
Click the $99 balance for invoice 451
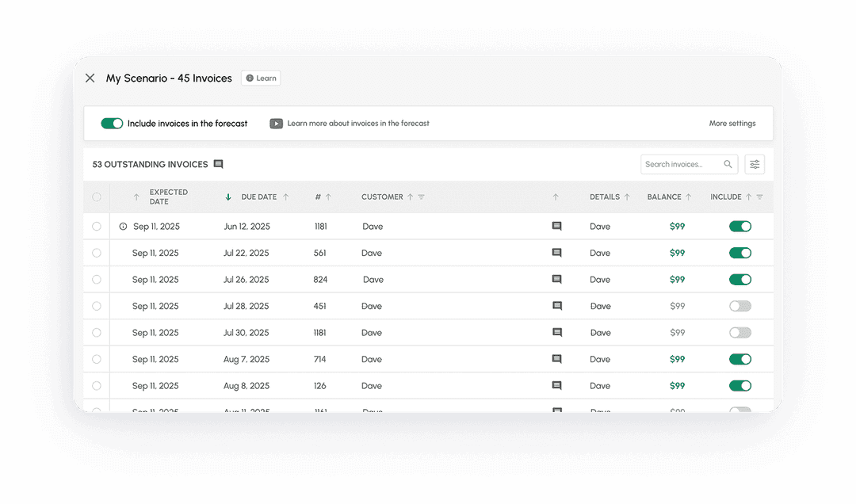coord(678,307)
